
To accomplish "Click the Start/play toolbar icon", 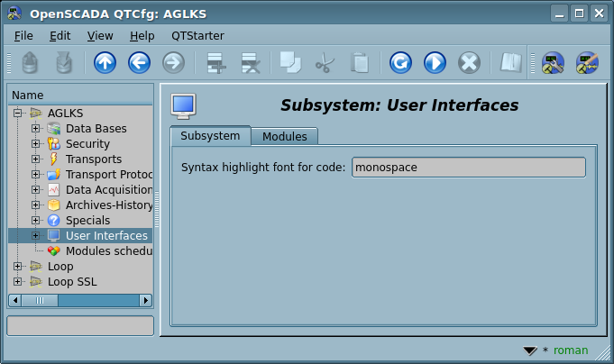I will (x=435, y=63).
